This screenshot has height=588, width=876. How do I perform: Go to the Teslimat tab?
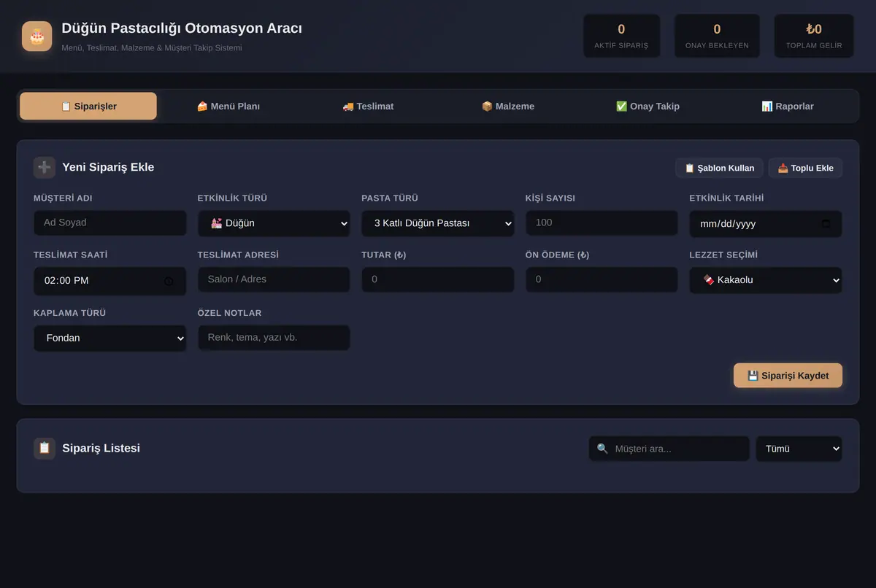[x=368, y=106]
